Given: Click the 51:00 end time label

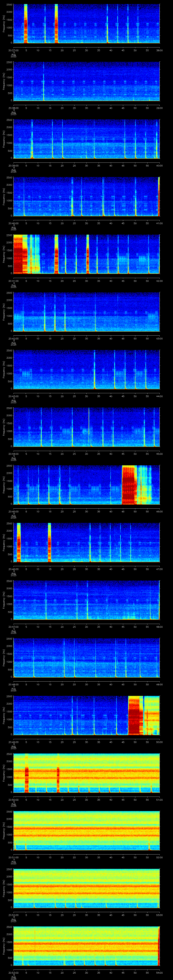Looking at the screenshot, I should [x=160, y=799].
